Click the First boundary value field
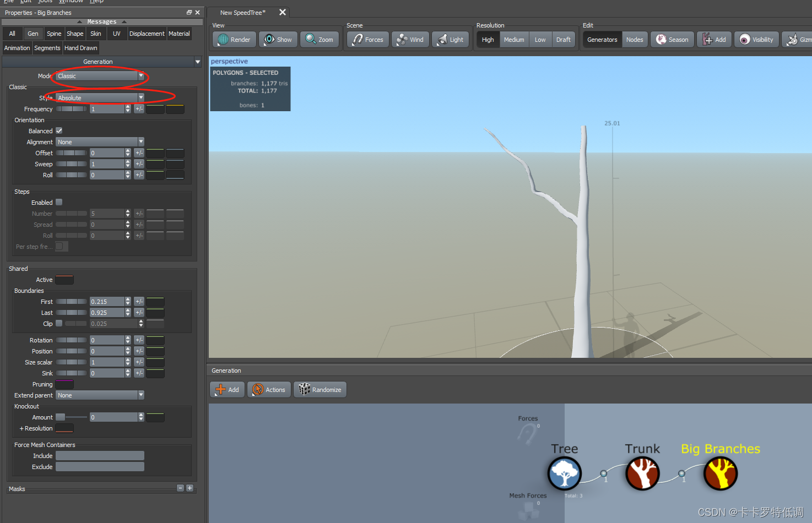The width and height of the screenshot is (812, 523). [107, 302]
